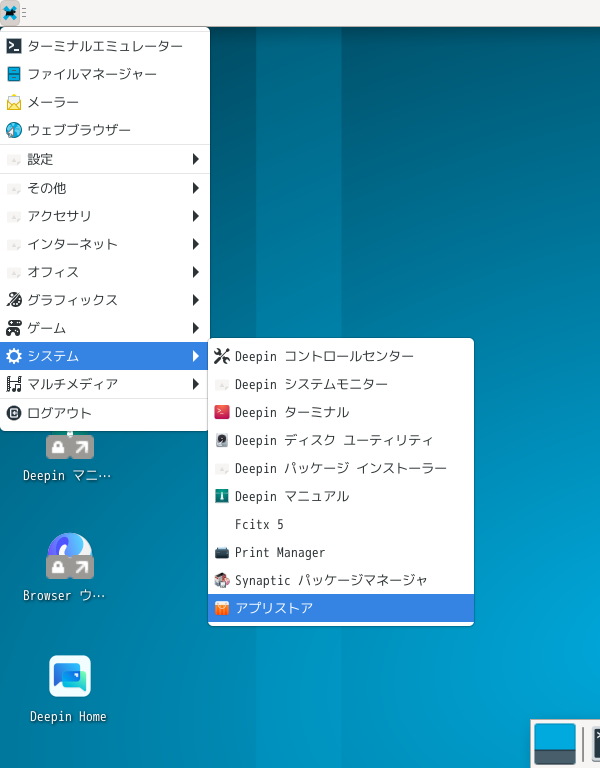Click arrow next to インターネット
The width and height of the screenshot is (600, 768).
point(196,244)
